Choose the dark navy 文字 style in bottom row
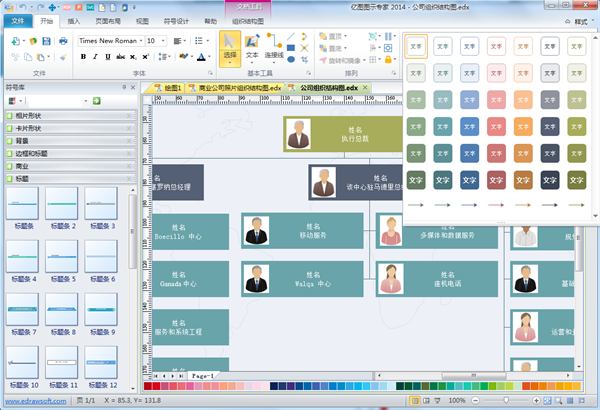The height and width of the screenshot is (410, 600). (549, 180)
